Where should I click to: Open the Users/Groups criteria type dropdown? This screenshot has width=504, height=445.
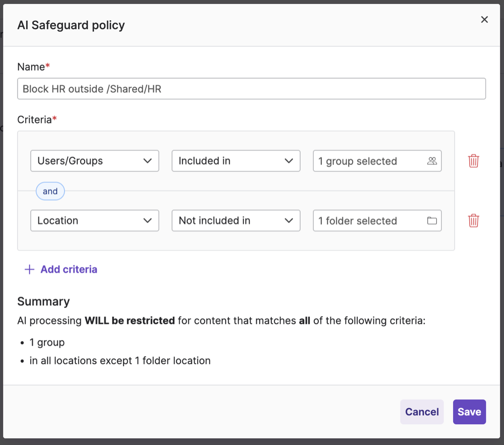tap(94, 161)
